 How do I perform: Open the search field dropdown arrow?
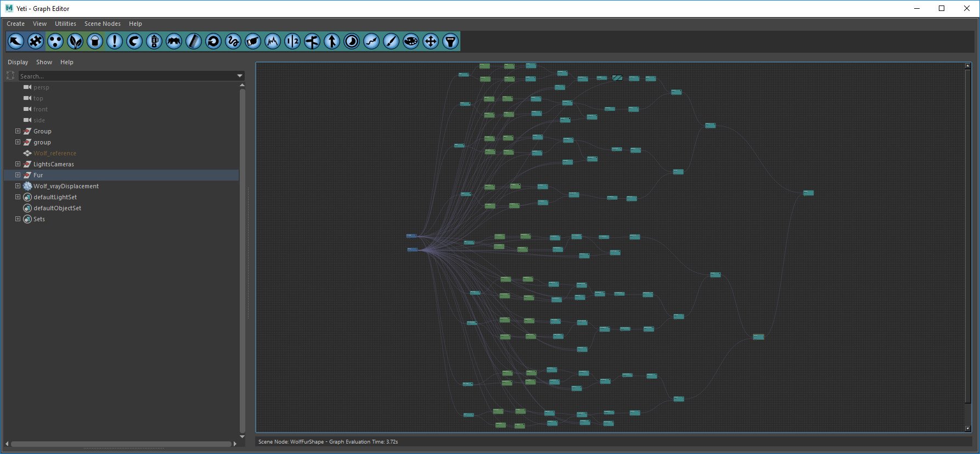[240, 76]
